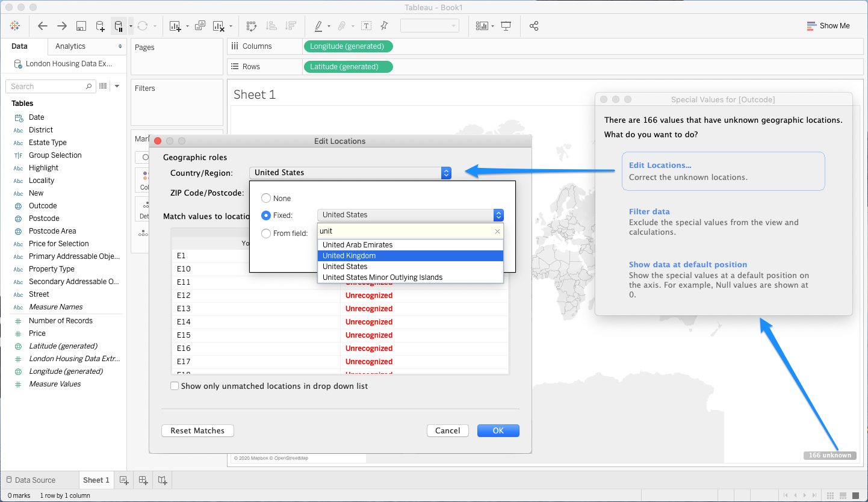Click the OK button

498,430
